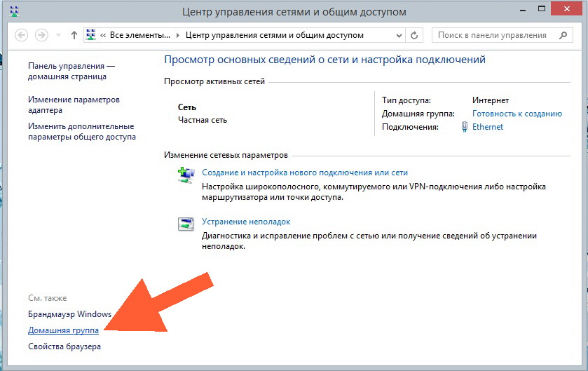This screenshot has width=588, height=371.
Task: Go up one level with the Up arrow
Action: coord(74,35)
